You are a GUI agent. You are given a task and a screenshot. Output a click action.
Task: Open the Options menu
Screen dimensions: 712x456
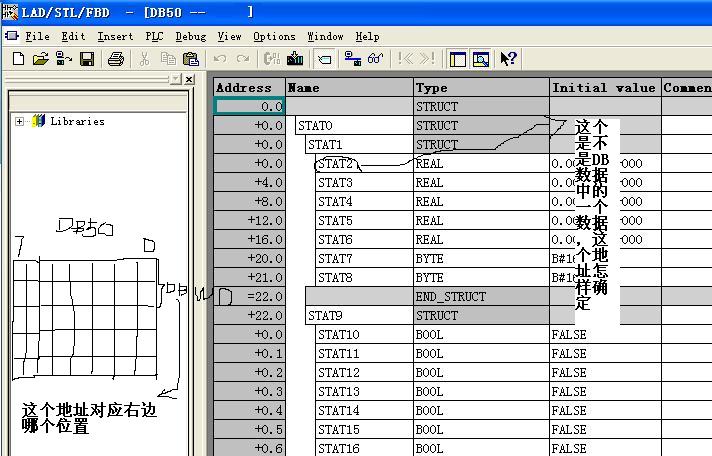pyautogui.click(x=273, y=36)
